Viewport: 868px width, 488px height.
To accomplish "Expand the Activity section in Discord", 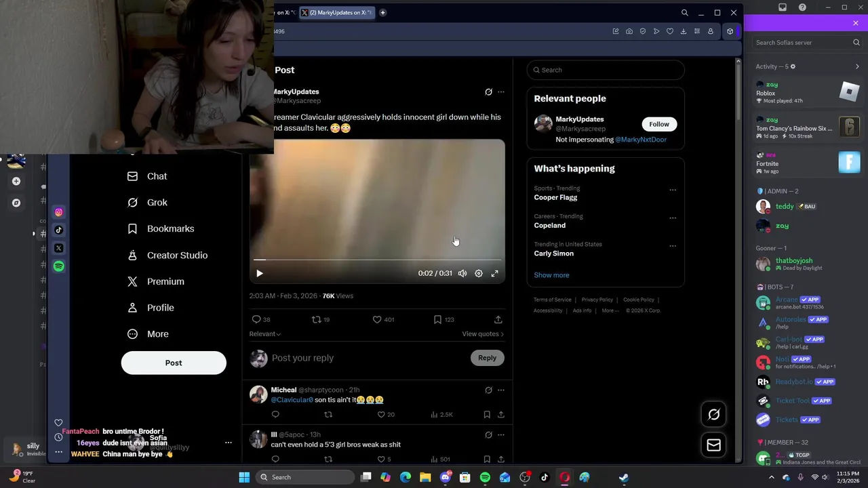I will [857, 66].
